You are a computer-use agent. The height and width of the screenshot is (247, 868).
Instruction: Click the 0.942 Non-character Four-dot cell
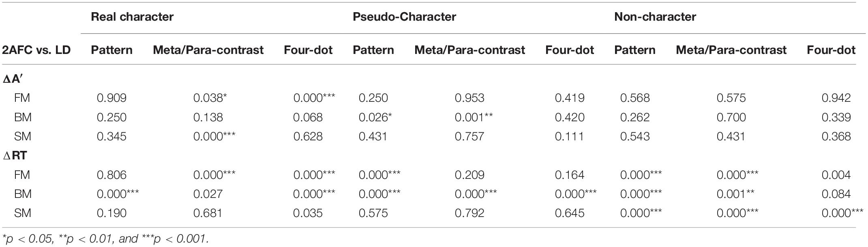pyautogui.click(x=836, y=98)
